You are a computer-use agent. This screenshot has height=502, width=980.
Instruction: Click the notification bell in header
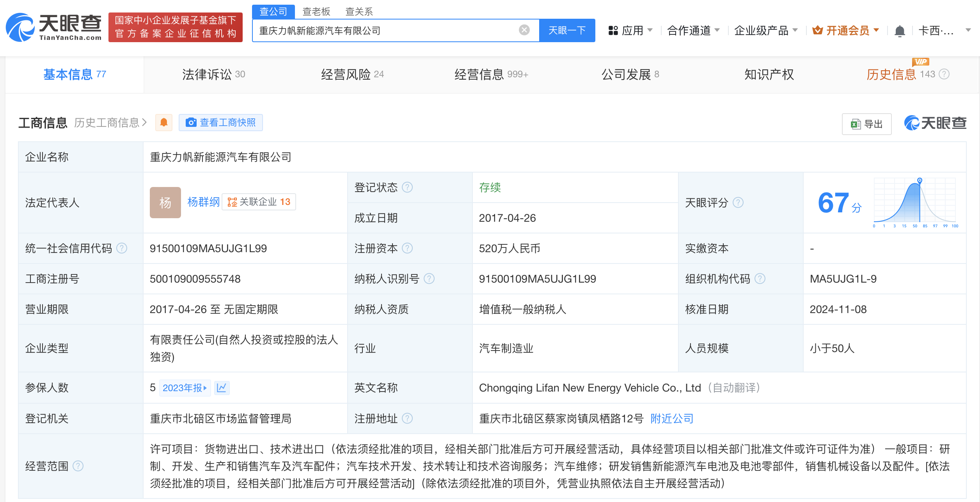click(x=900, y=31)
